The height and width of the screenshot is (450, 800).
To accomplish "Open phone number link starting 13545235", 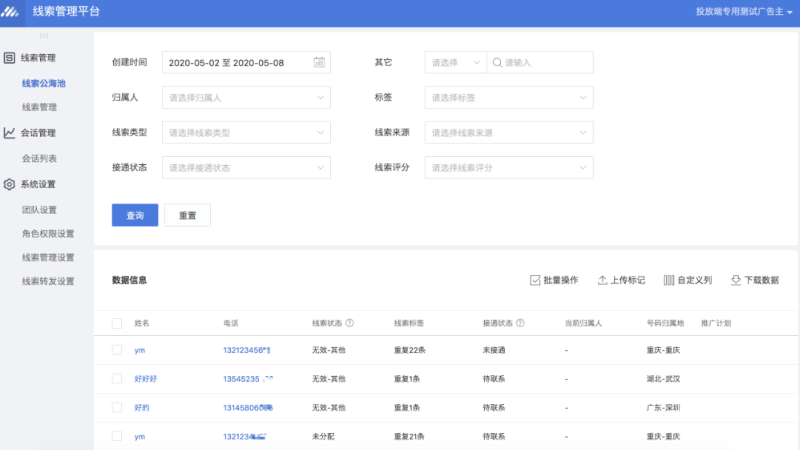I will tap(248, 379).
